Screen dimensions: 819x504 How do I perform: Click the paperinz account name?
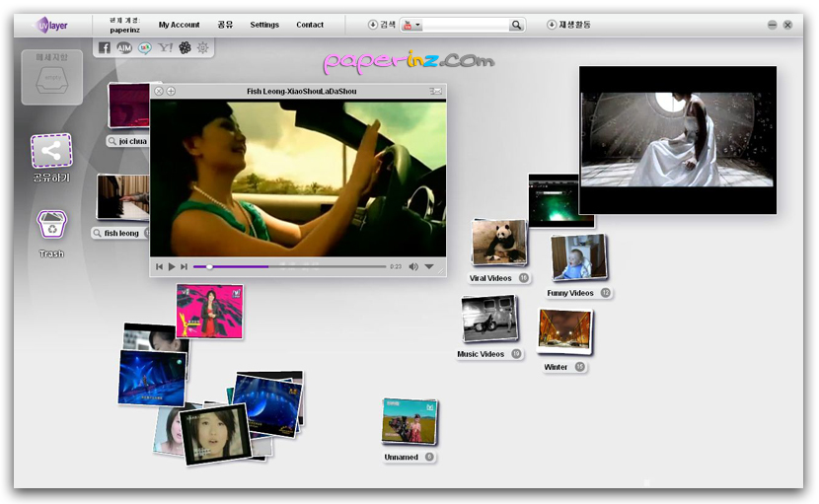pyautogui.click(x=125, y=30)
